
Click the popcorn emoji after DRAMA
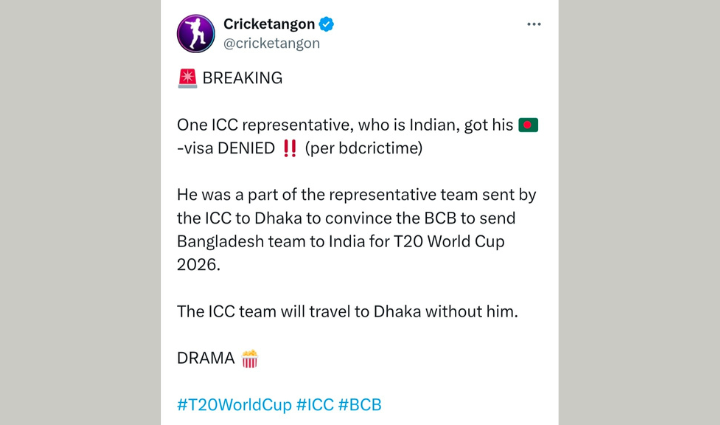pyautogui.click(x=250, y=358)
